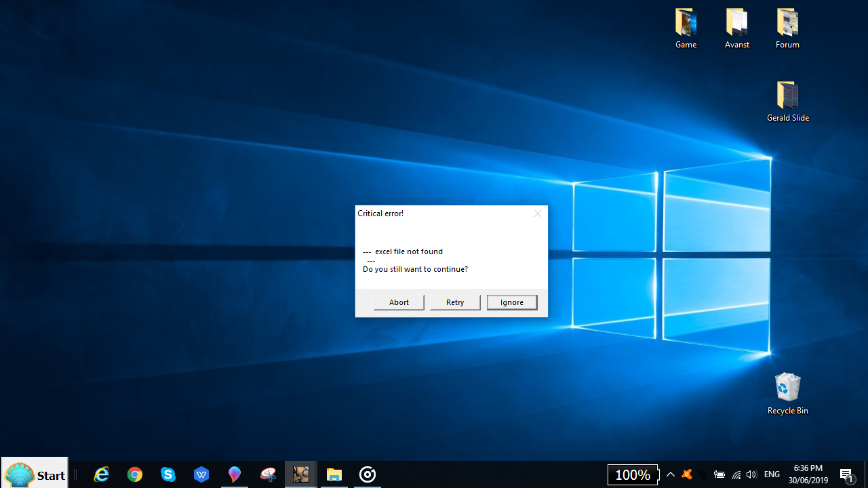Open the blue hexagon W app on the taskbar

click(x=201, y=474)
